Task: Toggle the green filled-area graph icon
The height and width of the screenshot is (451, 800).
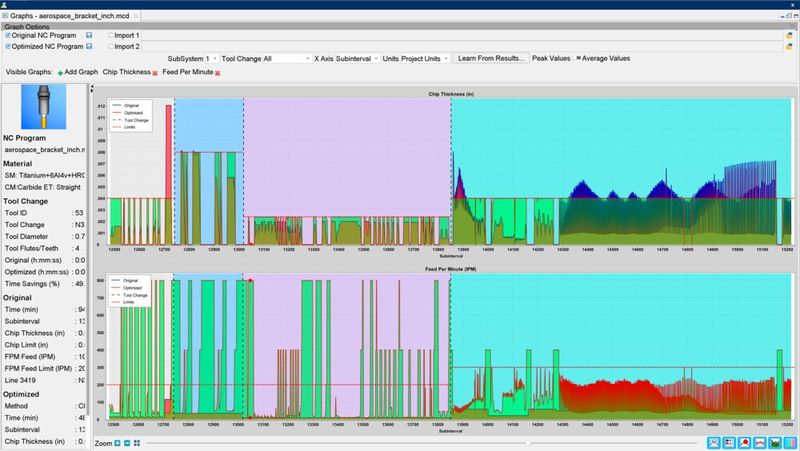Action: point(775,443)
